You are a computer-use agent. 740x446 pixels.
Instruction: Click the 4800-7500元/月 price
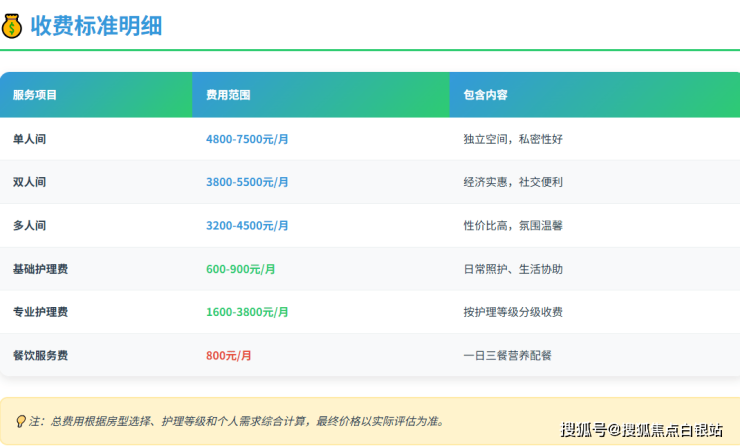click(247, 139)
